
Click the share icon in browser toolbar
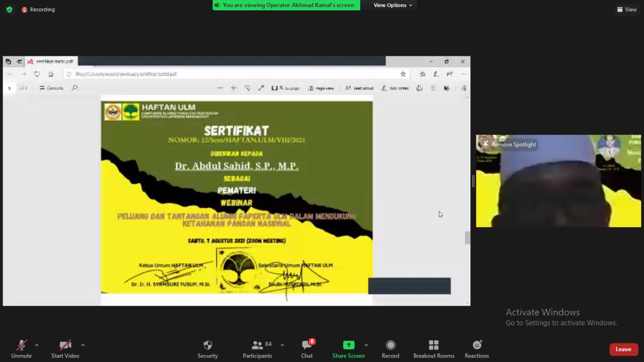450,74
